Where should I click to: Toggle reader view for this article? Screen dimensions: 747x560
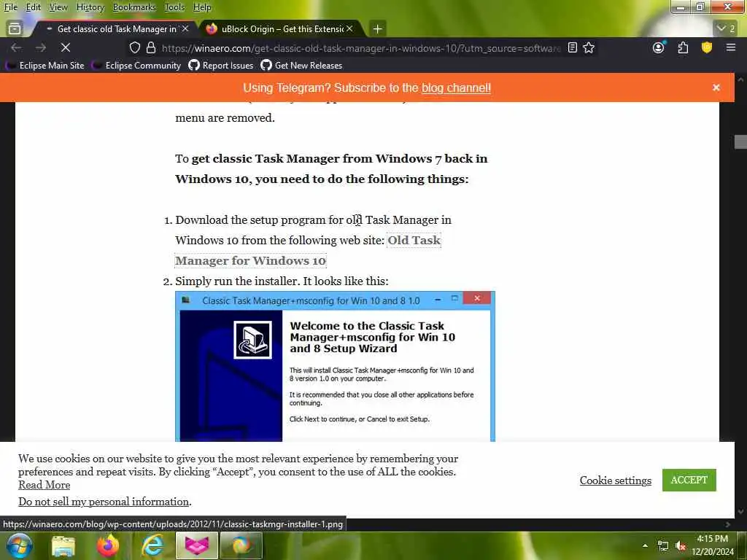(573, 47)
